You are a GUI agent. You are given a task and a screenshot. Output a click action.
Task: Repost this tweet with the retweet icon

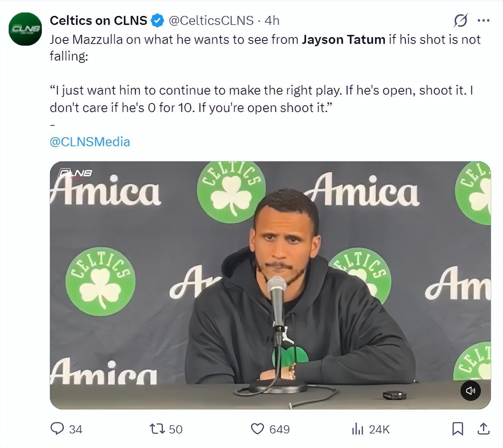(157, 429)
